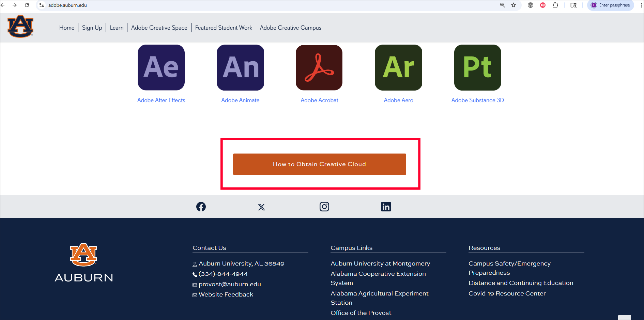Click the Enter passphrase button

click(x=611, y=5)
